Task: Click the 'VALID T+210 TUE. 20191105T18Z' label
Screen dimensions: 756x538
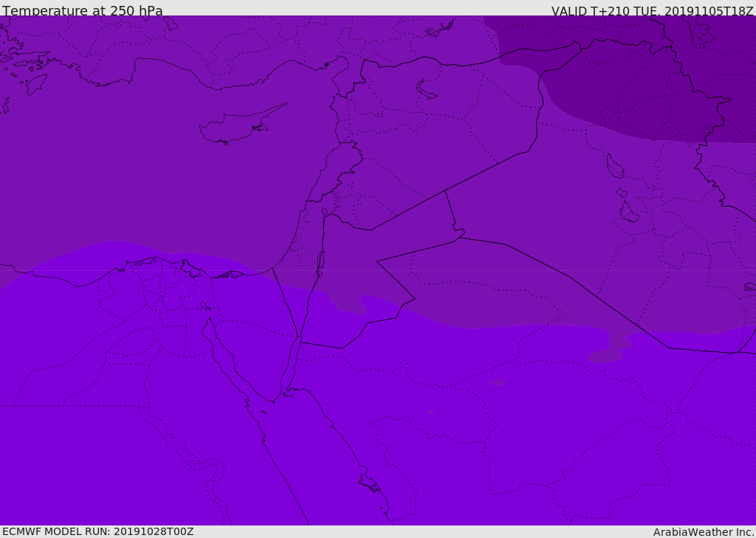Action: point(653,10)
